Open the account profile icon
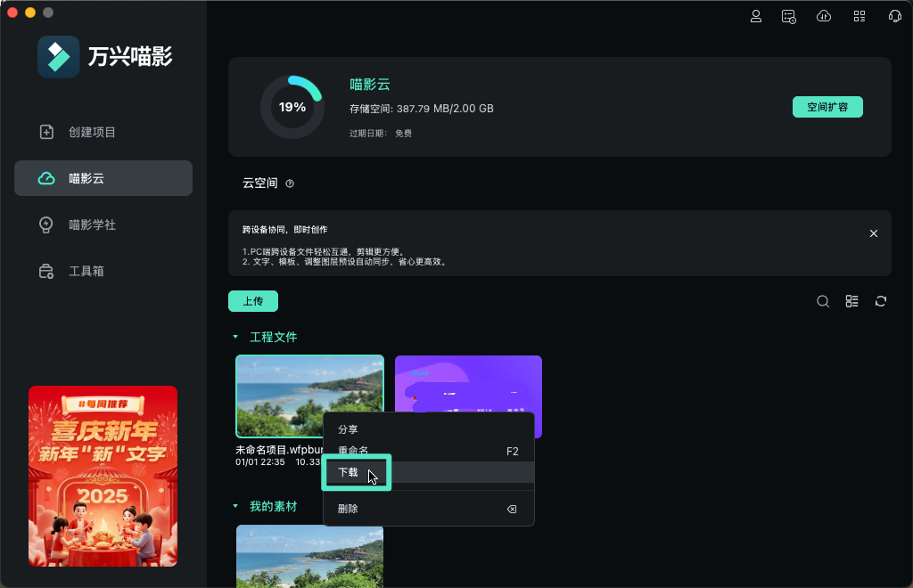913x588 pixels. [x=756, y=16]
